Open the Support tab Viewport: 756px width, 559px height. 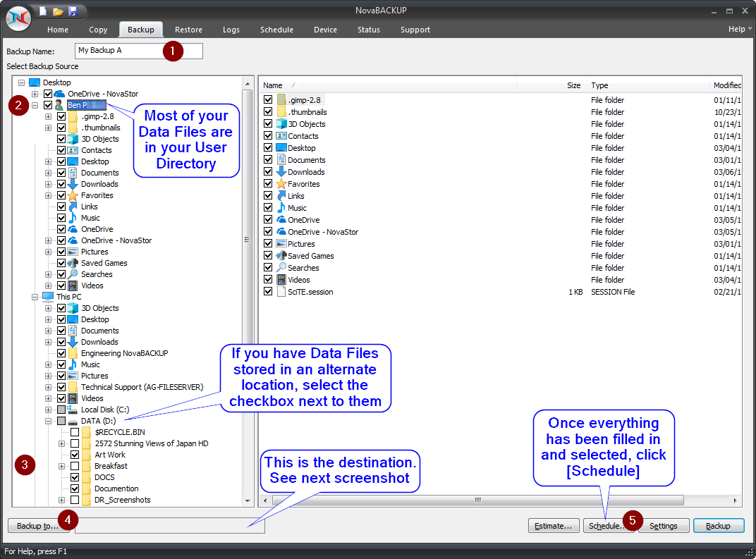coord(415,30)
